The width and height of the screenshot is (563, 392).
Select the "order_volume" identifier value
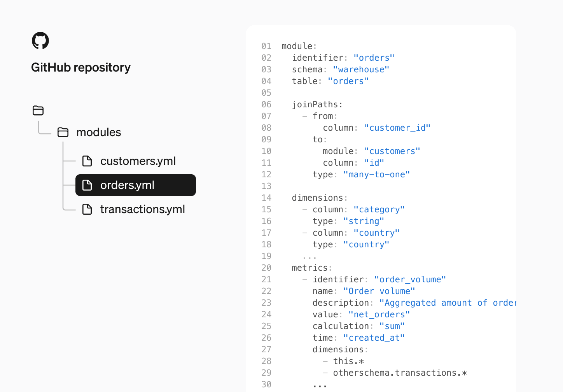coord(410,279)
